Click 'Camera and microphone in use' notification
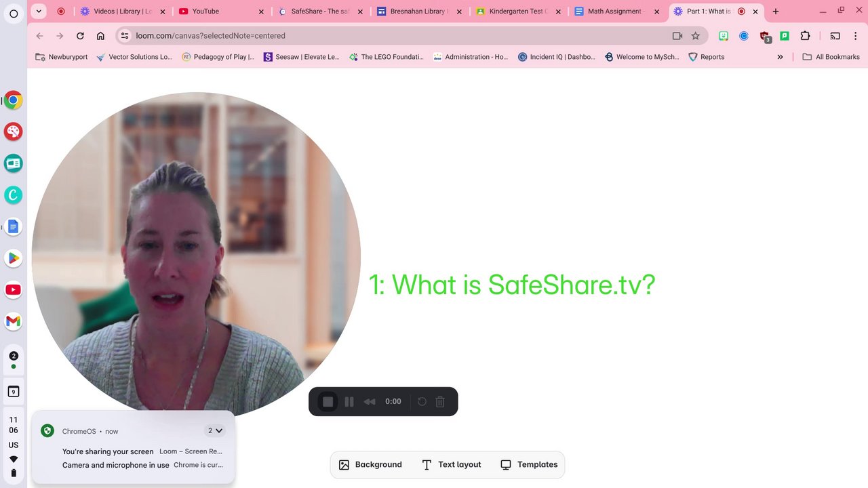This screenshot has width=868, height=488. pyautogui.click(x=142, y=465)
